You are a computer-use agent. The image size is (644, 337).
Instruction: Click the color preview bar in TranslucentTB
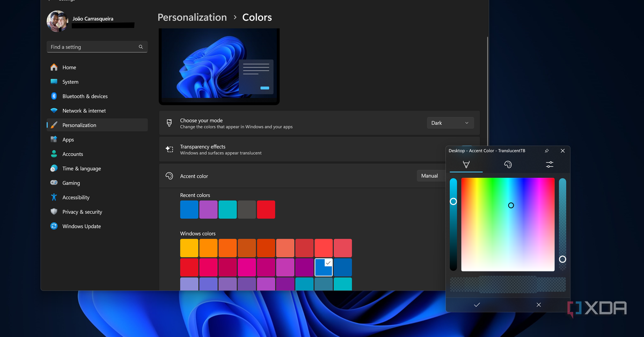pyautogui.click(x=508, y=284)
